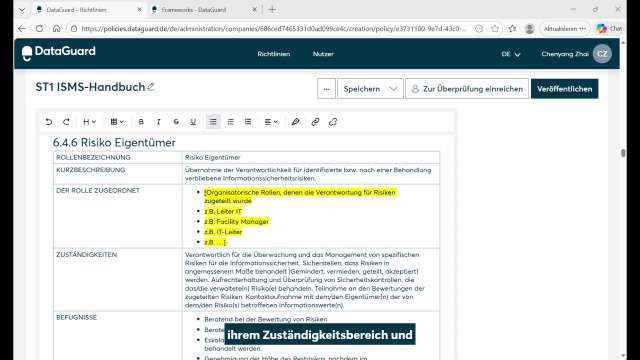Switch to the Frameworks - DataGuard tab
The width and height of the screenshot is (640, 360).
point(203,9)
